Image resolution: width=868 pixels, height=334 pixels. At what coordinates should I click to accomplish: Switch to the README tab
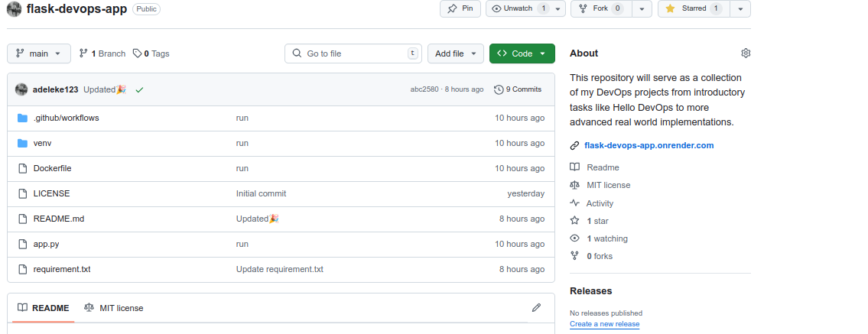click(43, 308)
